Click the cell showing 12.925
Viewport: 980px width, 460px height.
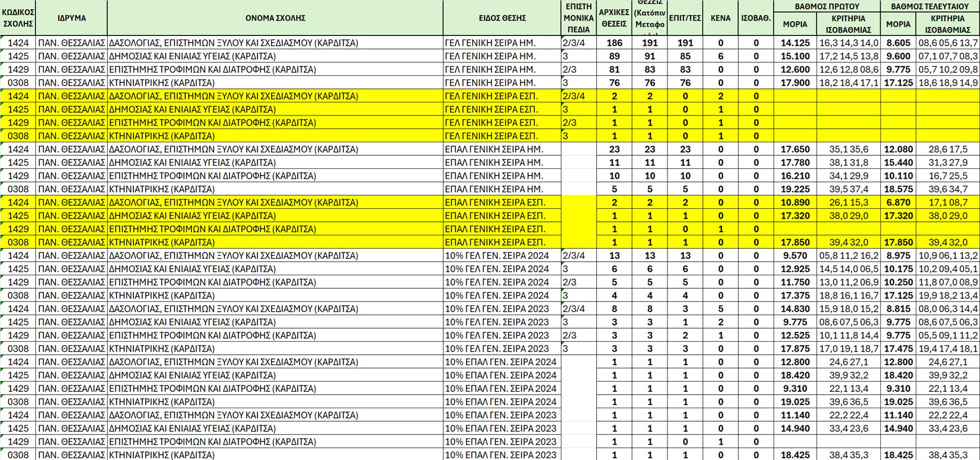tap(795, 269)
